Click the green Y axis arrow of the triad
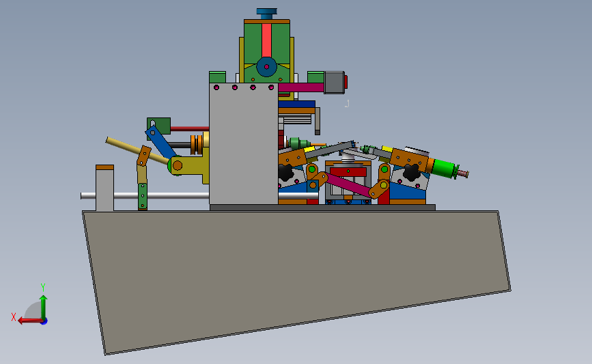This screenshot has width=592, height=364. coord(44,307)
